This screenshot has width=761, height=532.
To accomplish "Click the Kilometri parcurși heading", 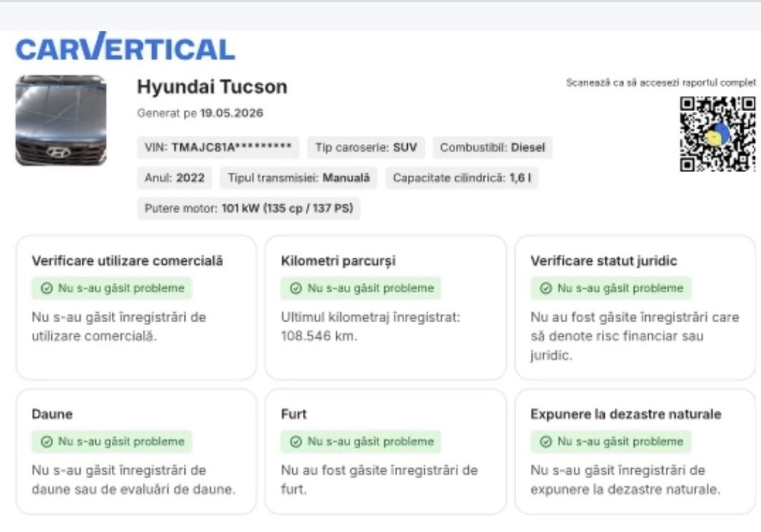I will pyautogui.click(x=339, y=261).
